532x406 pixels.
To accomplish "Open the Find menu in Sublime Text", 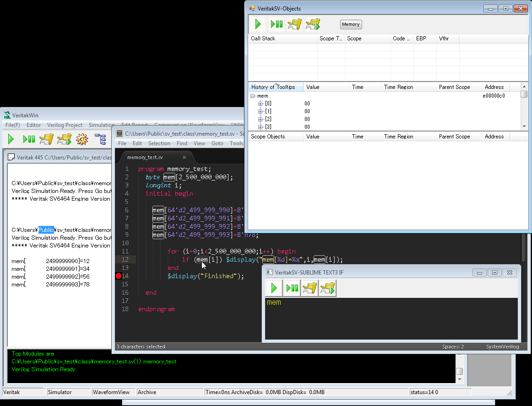I will tap(182, 143).
